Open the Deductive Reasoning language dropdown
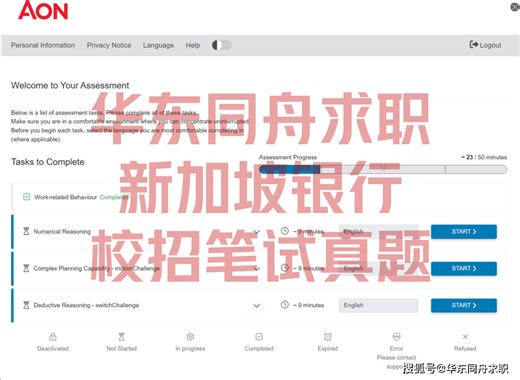Image resolution: width=520 pixels, height=380 pixels. (378, 305)
